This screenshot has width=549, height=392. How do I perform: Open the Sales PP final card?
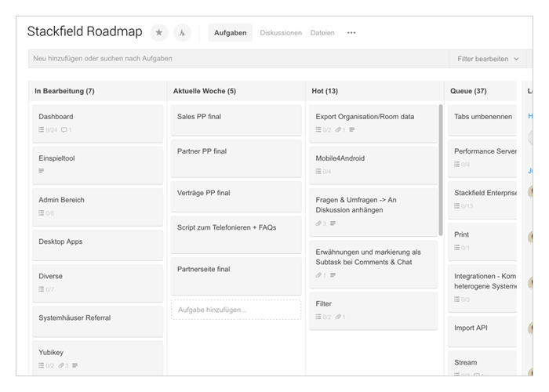tap(236, 120)
